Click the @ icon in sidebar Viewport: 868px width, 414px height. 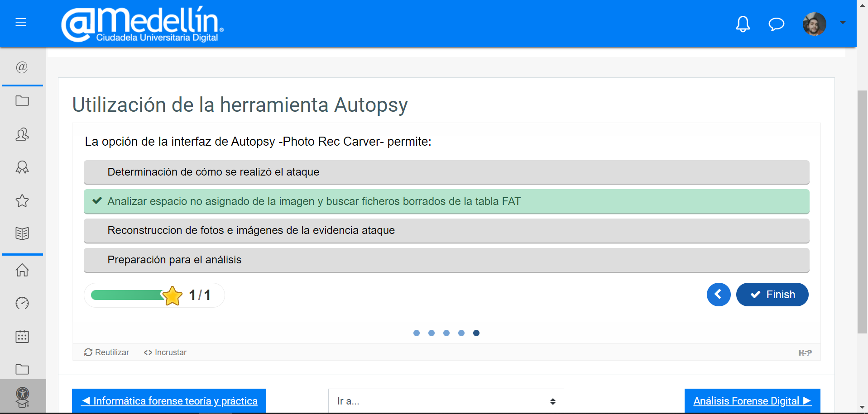[22, 67]
